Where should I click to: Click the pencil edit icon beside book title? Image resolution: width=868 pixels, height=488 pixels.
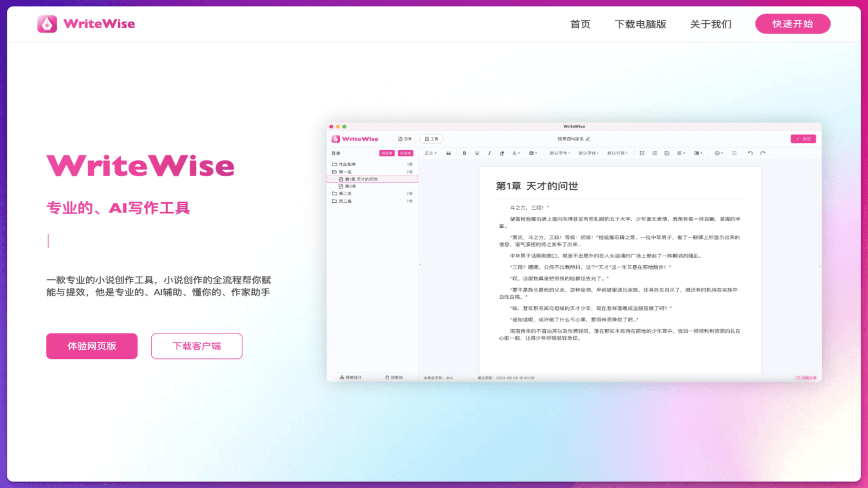[x=588, y=139]
